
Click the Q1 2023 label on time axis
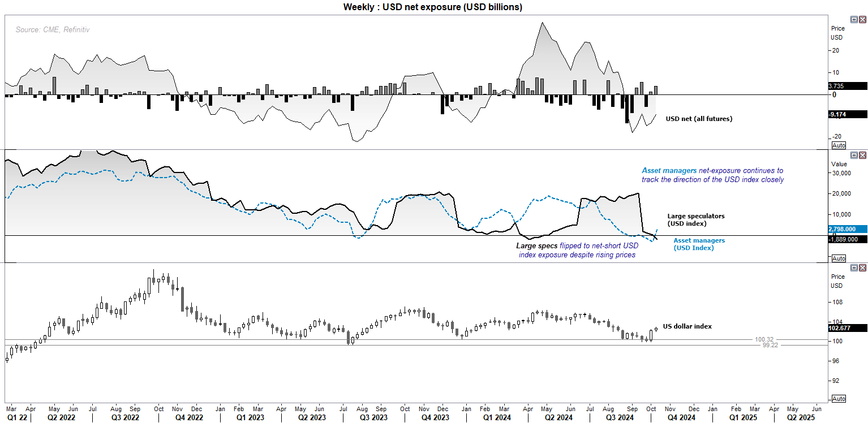tap(248, 417)
